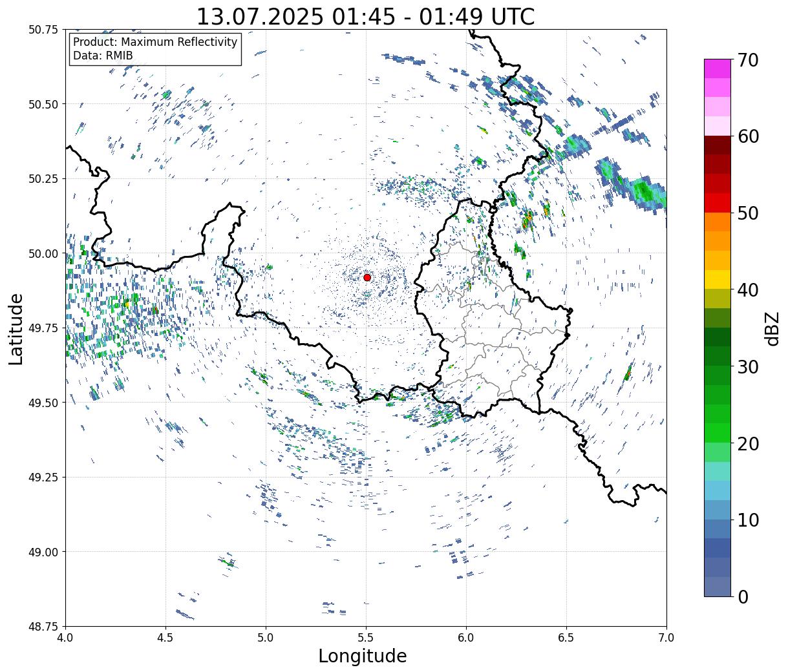
Task: Click the longitude tick label "4.5"
Action: [x=165, y=638]
